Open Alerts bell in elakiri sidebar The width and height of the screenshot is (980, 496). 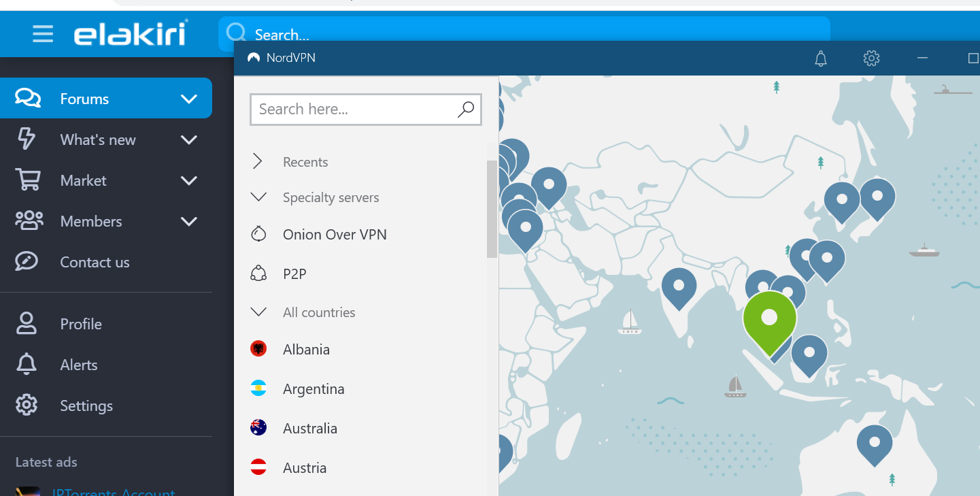click(27, 364)
